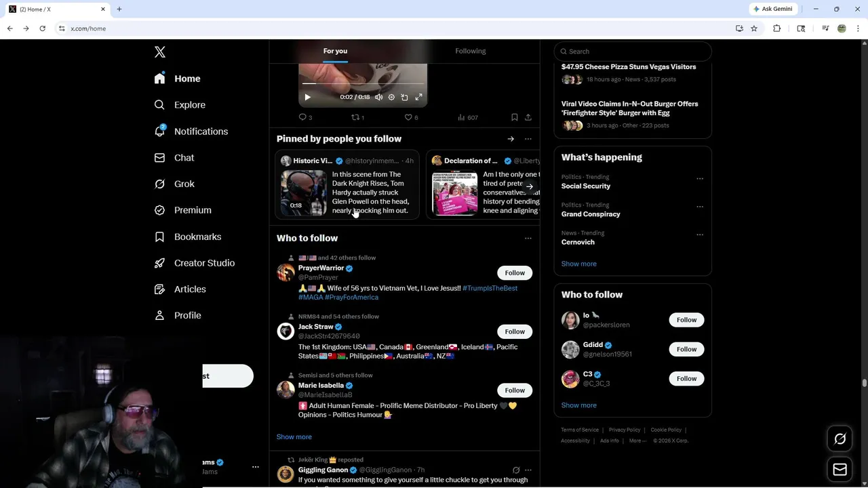868x488 pixels.
Task: Click the X logo icon
Action: (160, 52)
